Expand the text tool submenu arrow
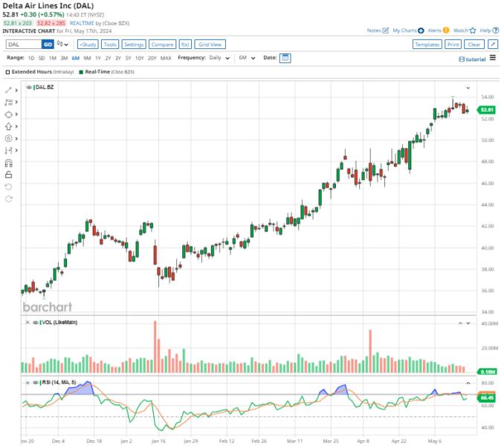 coord(16,102)
